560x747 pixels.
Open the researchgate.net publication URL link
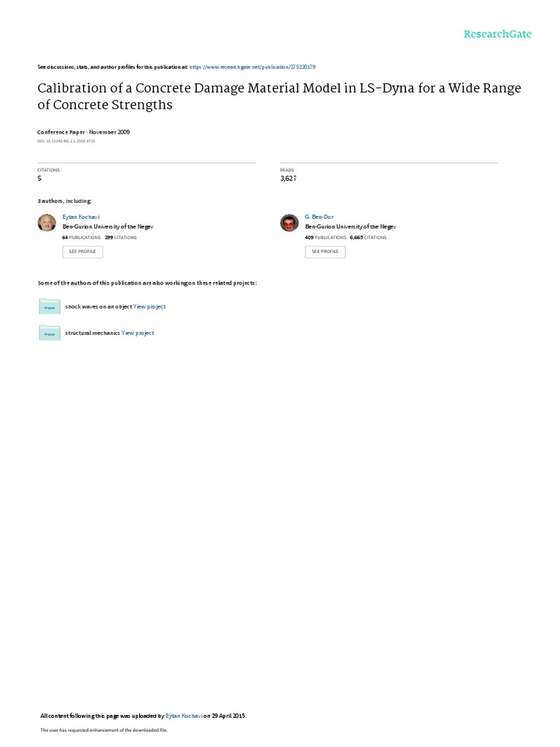(x=252, y=67)
